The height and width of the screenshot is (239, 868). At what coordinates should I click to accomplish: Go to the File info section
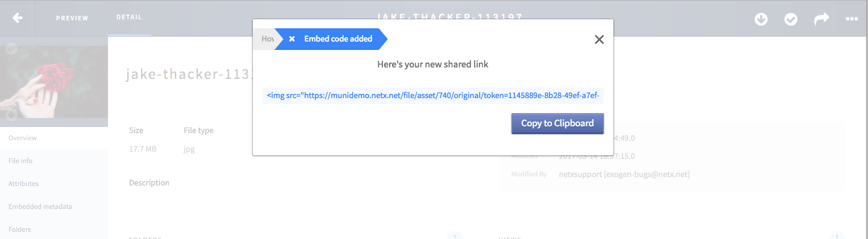[x=54, y=161]
